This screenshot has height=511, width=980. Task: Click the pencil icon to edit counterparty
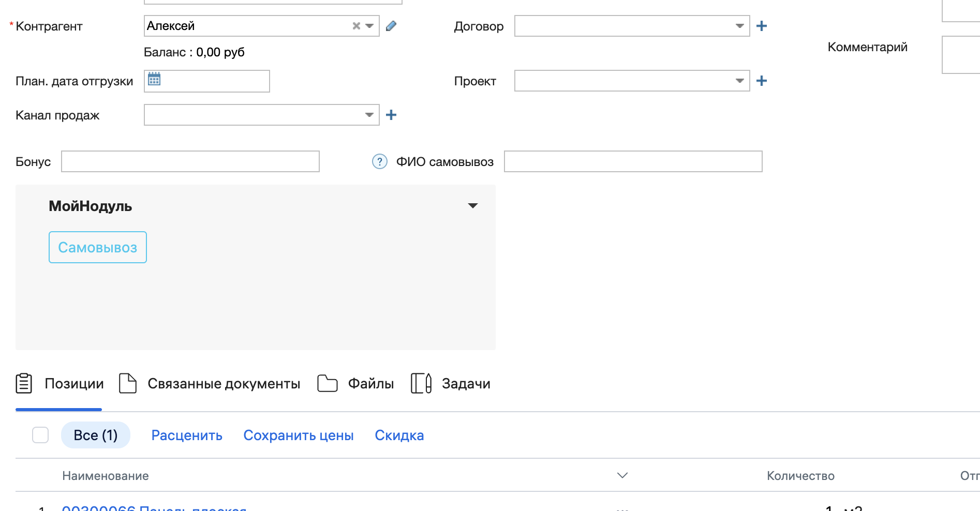click(x=391, y=26)
